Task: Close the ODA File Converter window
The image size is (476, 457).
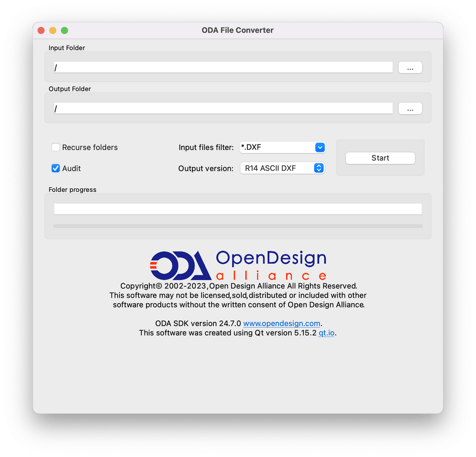Action: point(41,30)
